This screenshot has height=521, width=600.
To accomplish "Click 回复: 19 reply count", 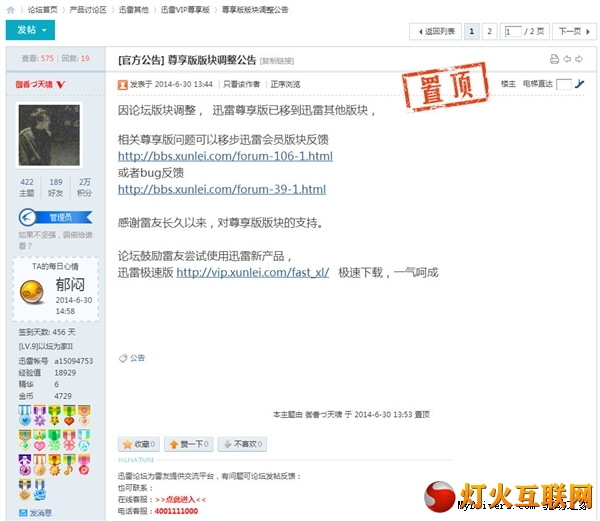I will click(x=75, y=59).
